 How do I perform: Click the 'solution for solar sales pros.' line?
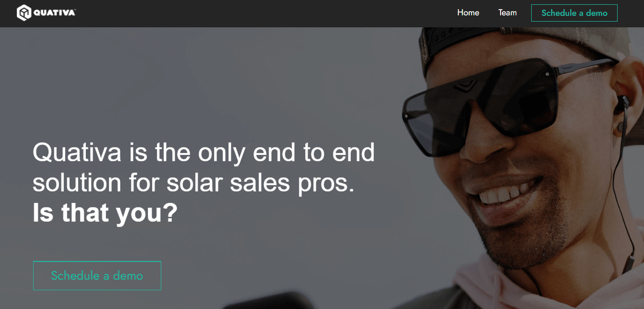(x=193, y=183)
